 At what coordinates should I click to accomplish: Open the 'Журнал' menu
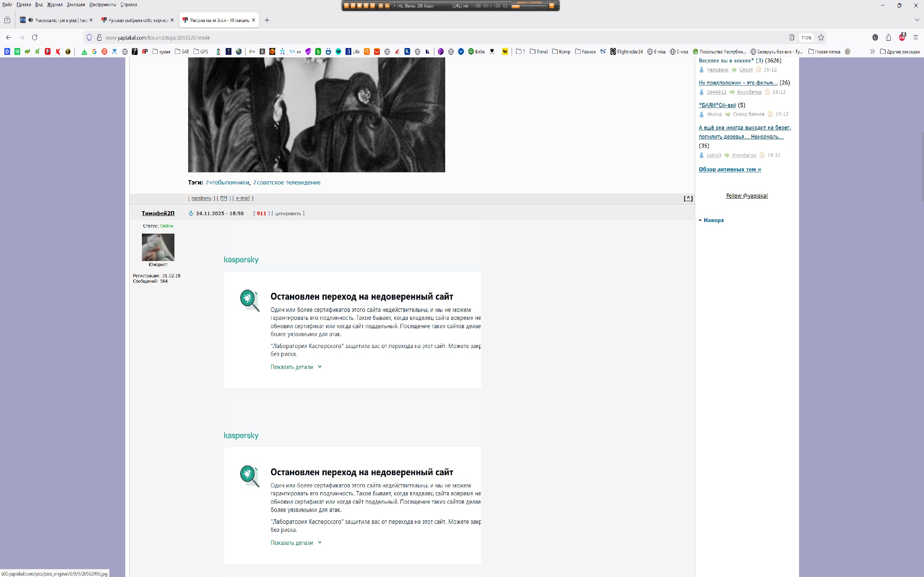(55, 5)
